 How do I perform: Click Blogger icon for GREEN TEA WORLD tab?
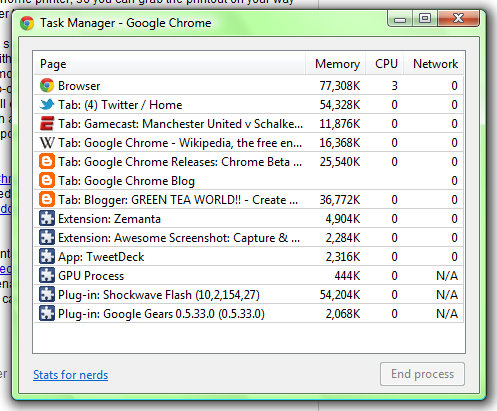tap(47, 200)
